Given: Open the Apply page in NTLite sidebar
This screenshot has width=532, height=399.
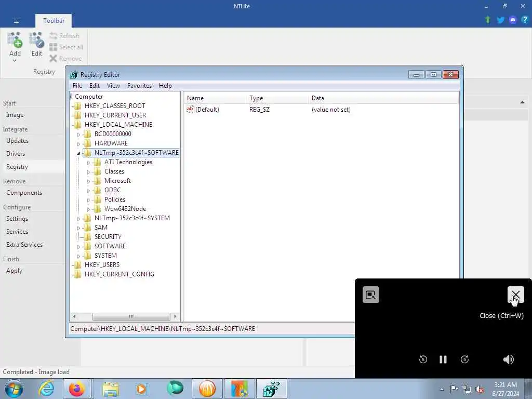Looking at the screenshot, I should click(14, 271).
